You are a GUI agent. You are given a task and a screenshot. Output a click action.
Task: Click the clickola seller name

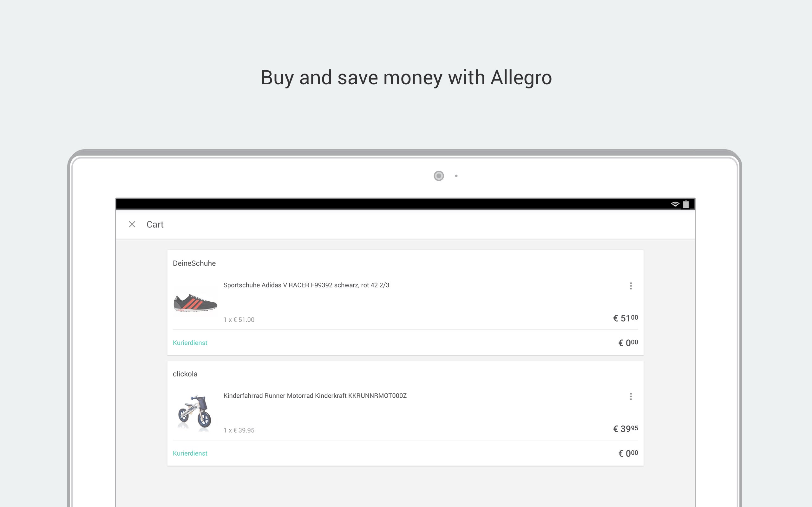[x=185, y=374]
